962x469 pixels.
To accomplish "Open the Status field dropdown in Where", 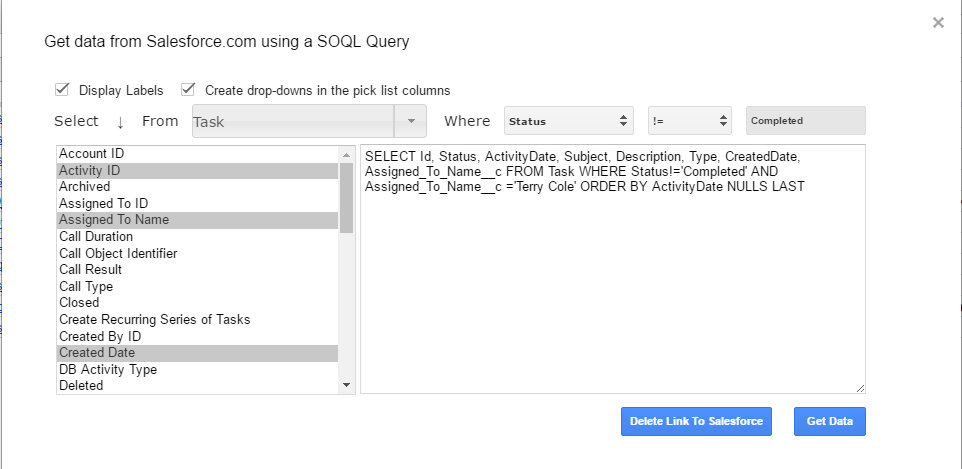I will coord(569,121).
